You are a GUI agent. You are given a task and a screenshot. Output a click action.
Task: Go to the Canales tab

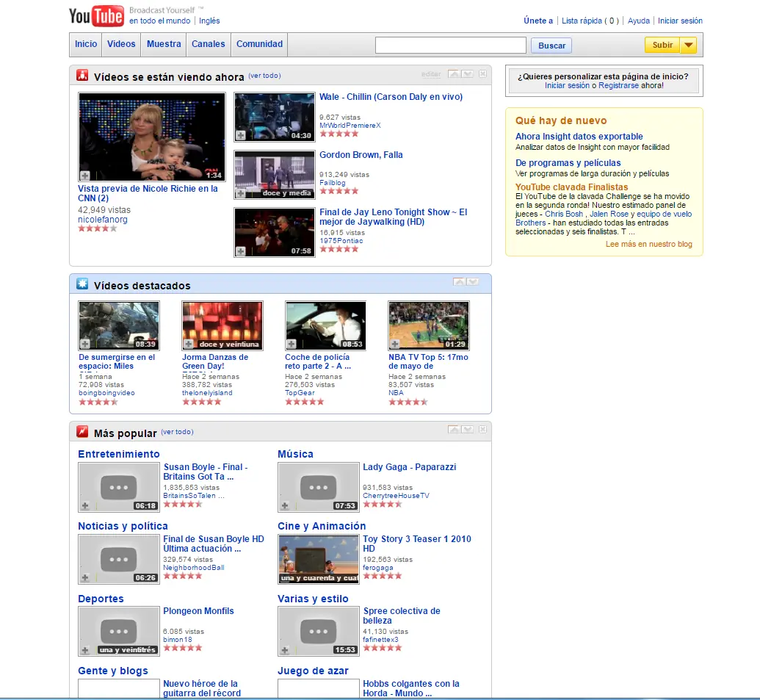(x=209, y=44)
